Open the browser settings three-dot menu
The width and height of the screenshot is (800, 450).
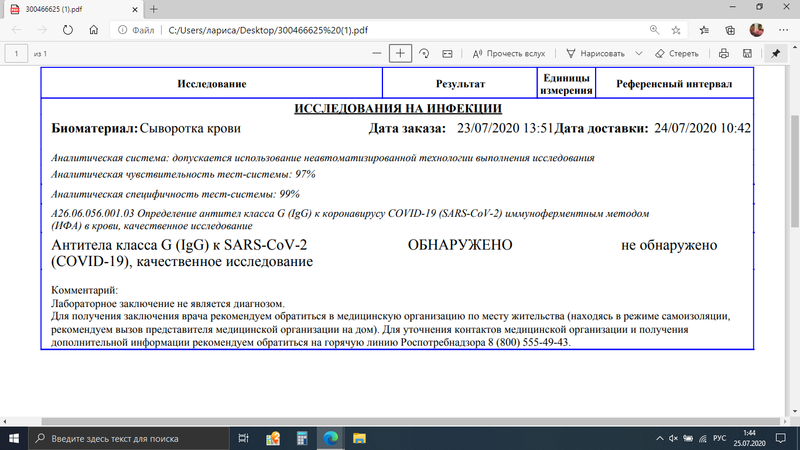[782, 30]
